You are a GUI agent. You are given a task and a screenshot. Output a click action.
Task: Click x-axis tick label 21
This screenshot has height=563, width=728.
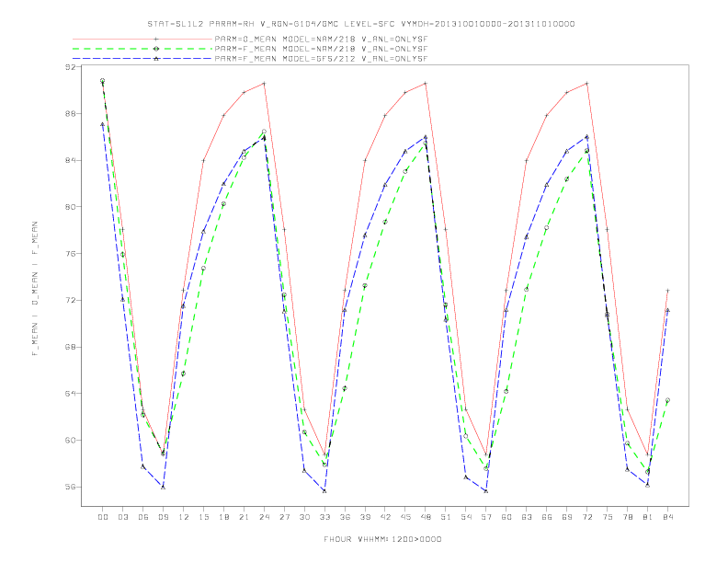tap(244, 517)
